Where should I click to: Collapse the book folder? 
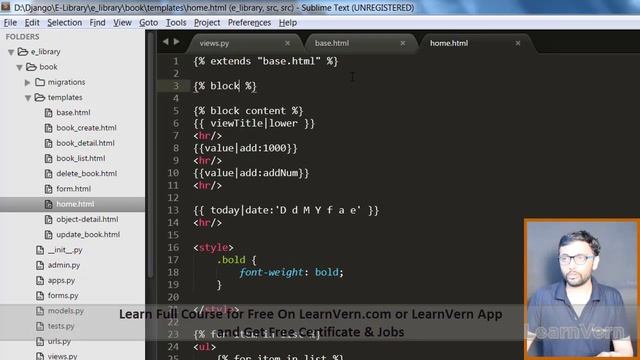tap(19, 67)
